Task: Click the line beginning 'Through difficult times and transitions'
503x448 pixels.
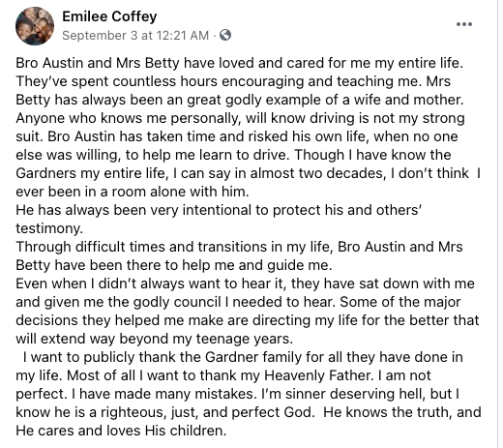Action: (239, 247)
